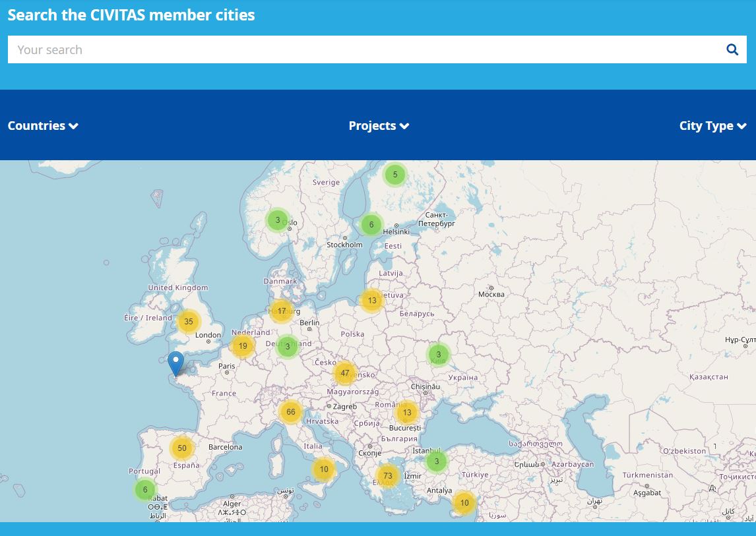Click the cluster 13 near Lietuva
Viewport: 756px width, 536px height.
[x=371, y=300]
